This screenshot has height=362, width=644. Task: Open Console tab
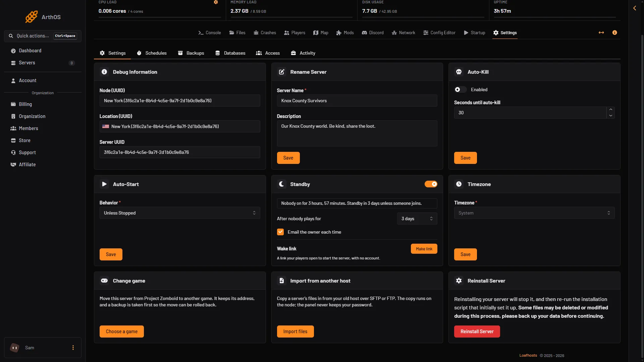tap(209, 33)
